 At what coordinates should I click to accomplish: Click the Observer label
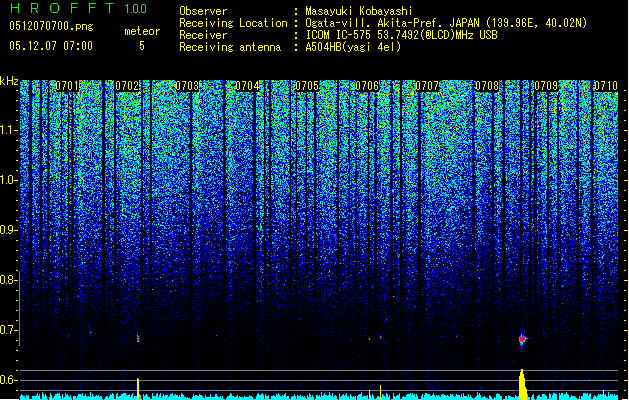point(203,11)
